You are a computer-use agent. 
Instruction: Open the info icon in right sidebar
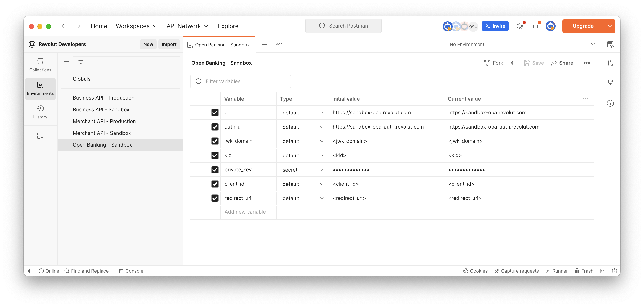coord(610,103)
